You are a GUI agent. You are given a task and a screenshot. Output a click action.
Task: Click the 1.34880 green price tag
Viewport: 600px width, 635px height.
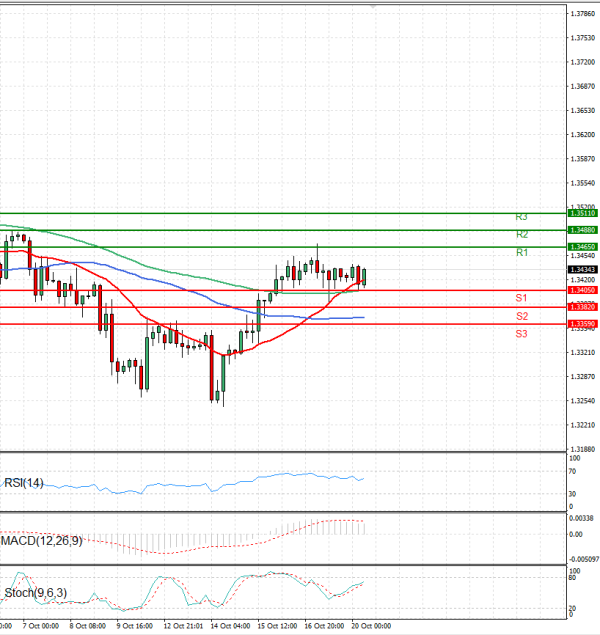click(x=582, y=230)
